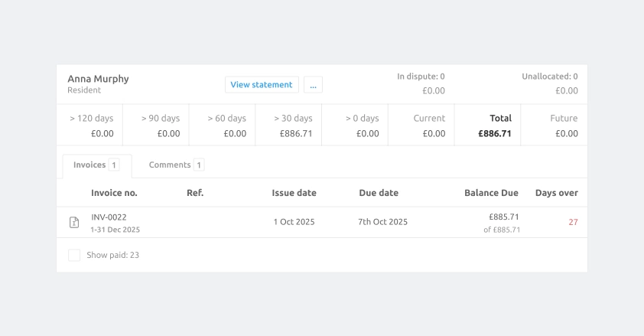Click the Total £886.71 ageing cell
Screen dimensions: 644x336
pyautogui.click(x=487, y=126)
